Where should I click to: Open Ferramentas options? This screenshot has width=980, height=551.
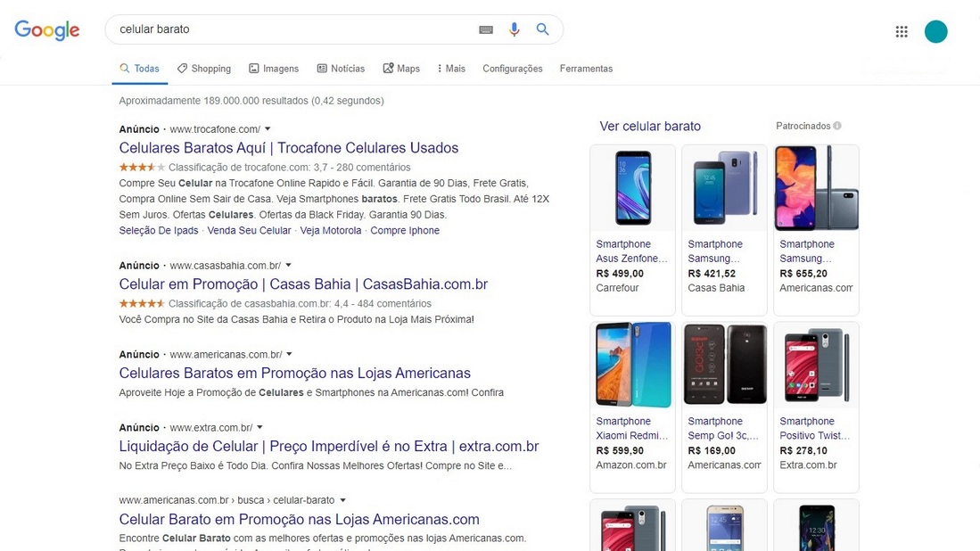tap(586, 69)
